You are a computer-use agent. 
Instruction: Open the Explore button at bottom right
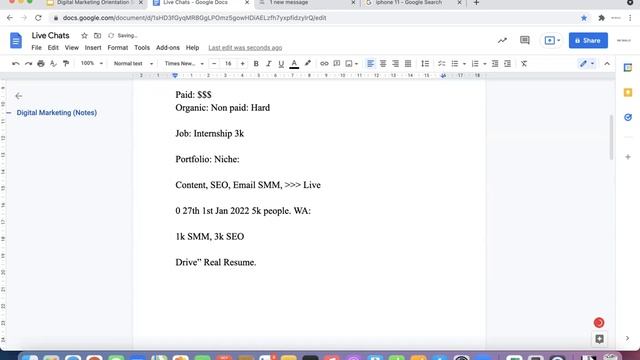click(x=599, y=339)
